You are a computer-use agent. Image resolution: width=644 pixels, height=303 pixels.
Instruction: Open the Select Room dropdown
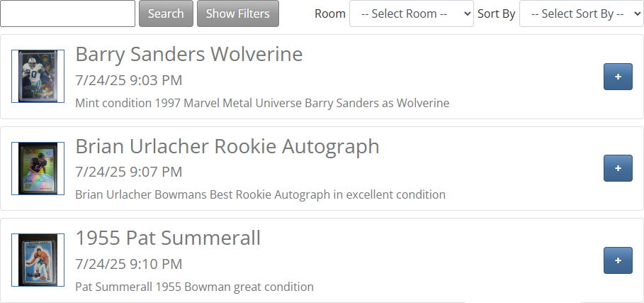(x=411, y=13)
